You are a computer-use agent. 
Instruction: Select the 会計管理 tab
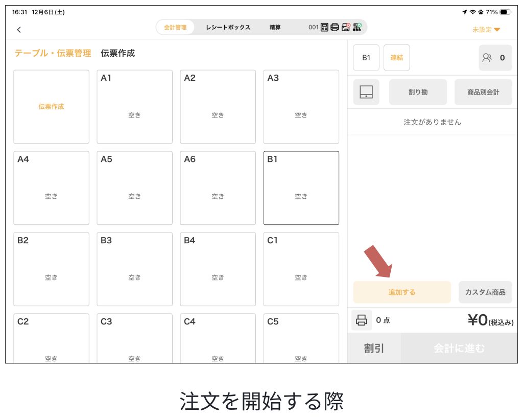pyautogui.click(x=175, y=27)
